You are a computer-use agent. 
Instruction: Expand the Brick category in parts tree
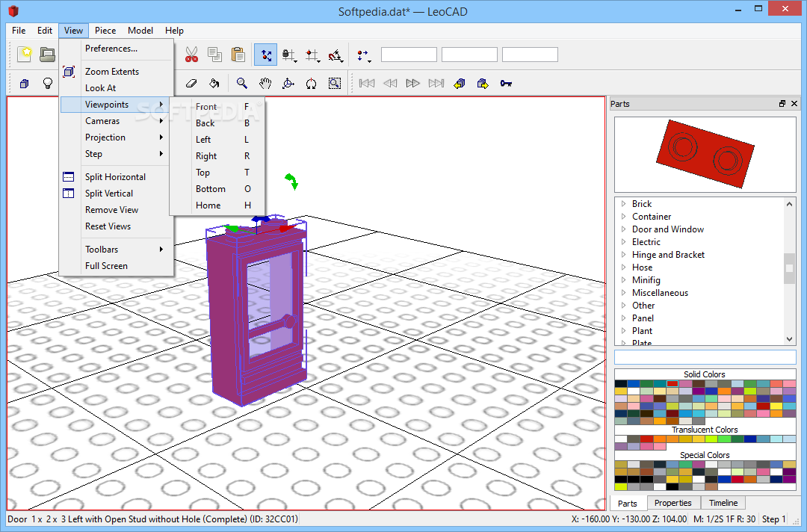[623, 204]
